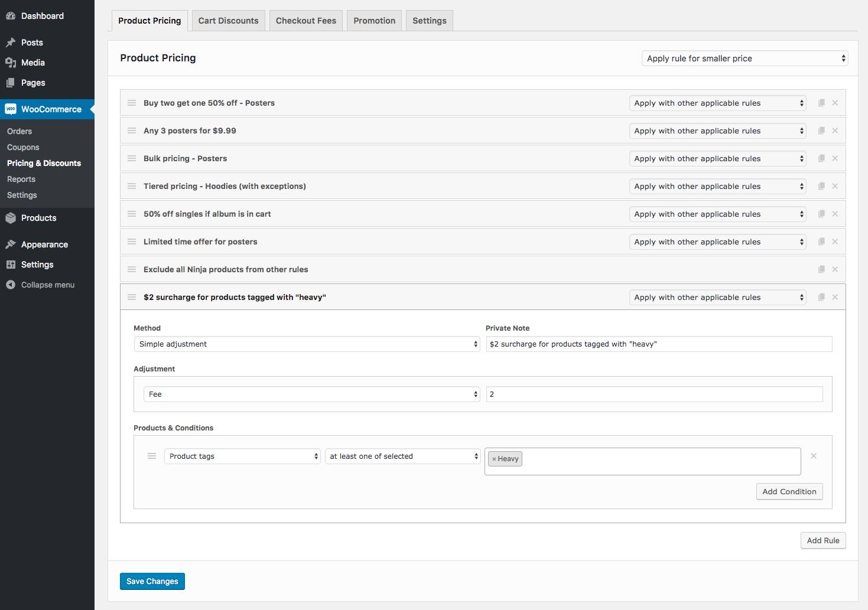This screenshot has height=610, width=868.
Task: Open the Checkout Fees tab
Action: pos(305,21)
